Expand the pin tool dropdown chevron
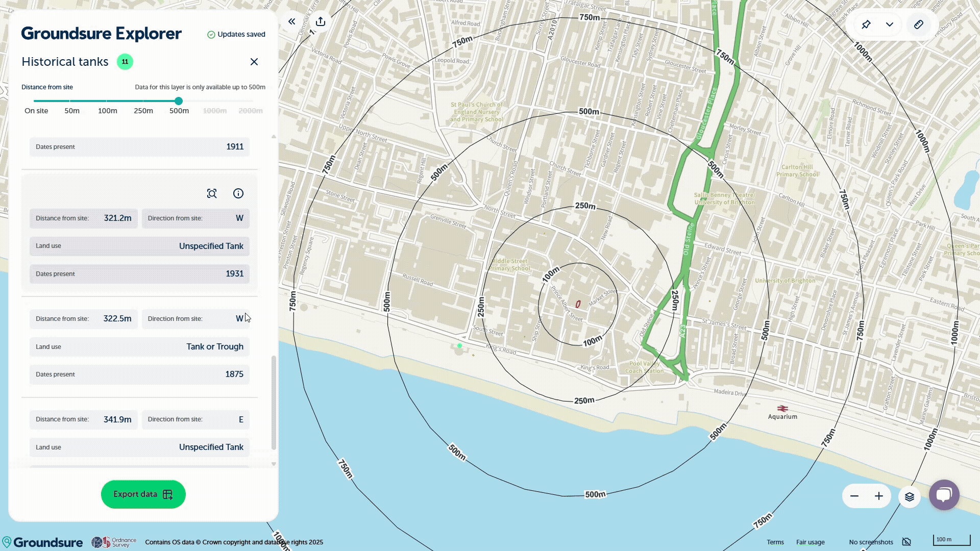 (890, 24)
